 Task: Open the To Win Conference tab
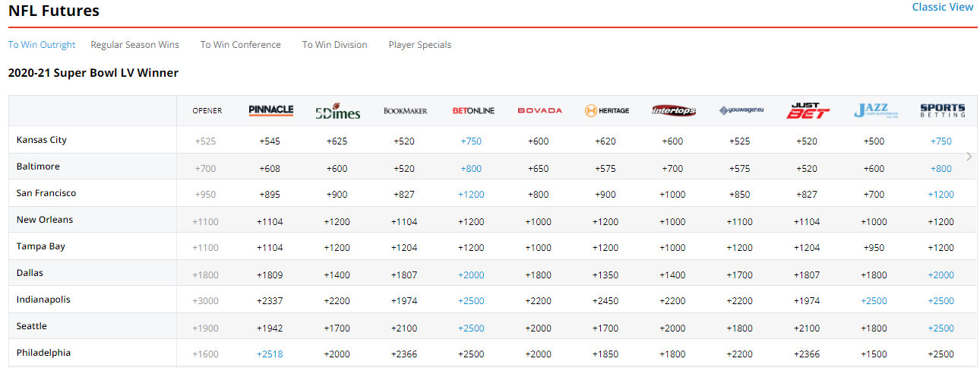pyautogui.click(x=241, y=45)
